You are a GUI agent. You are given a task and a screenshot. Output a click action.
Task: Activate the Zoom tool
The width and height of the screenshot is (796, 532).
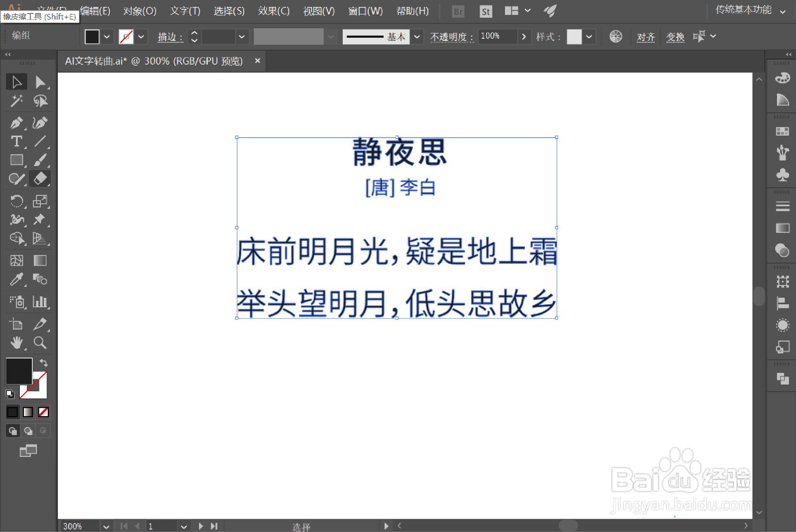click(40, 343)
